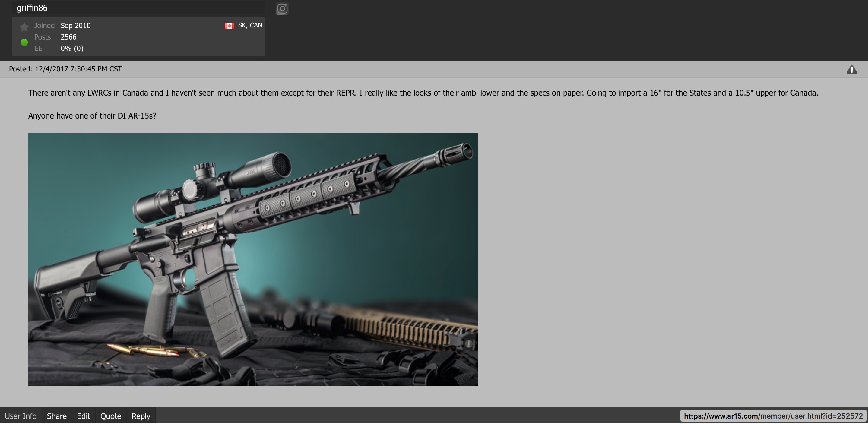The image size is (868, 424).
Task: Quote griffin86's post
Action: [x=110, y=416]
